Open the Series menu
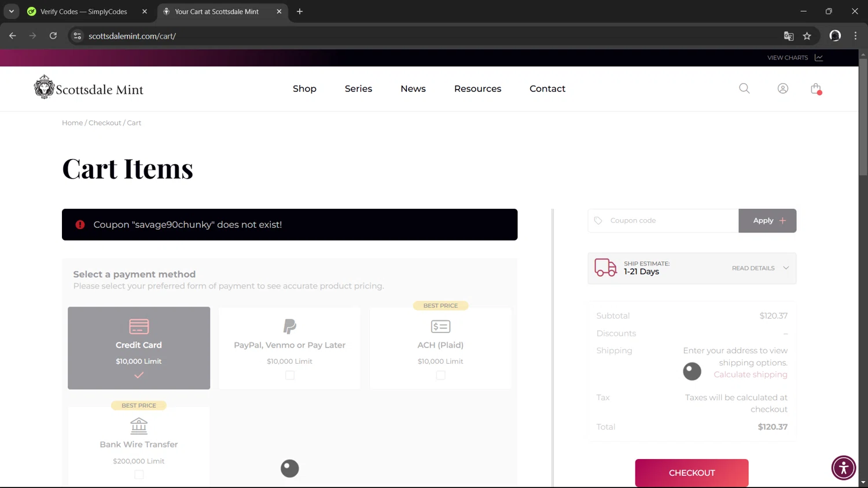Image resolution: width=868 pixels, height=488 pixels. tap(358, 88)
